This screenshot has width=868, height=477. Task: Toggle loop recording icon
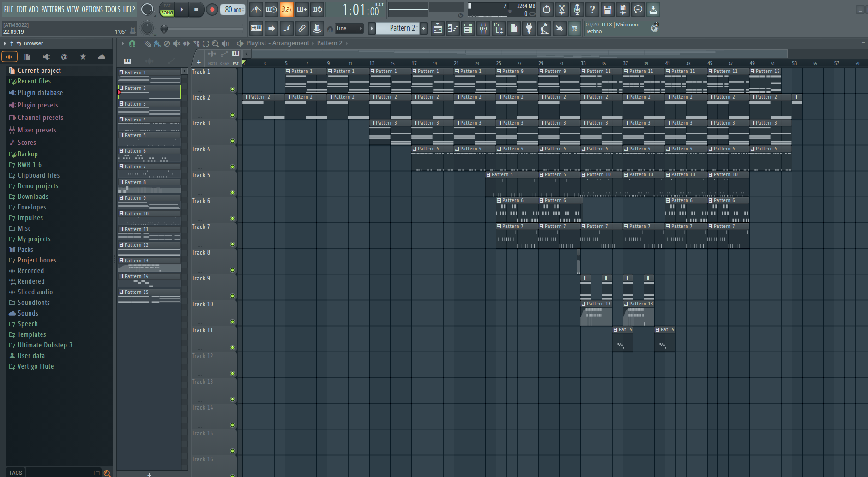[x=317, y=9]
